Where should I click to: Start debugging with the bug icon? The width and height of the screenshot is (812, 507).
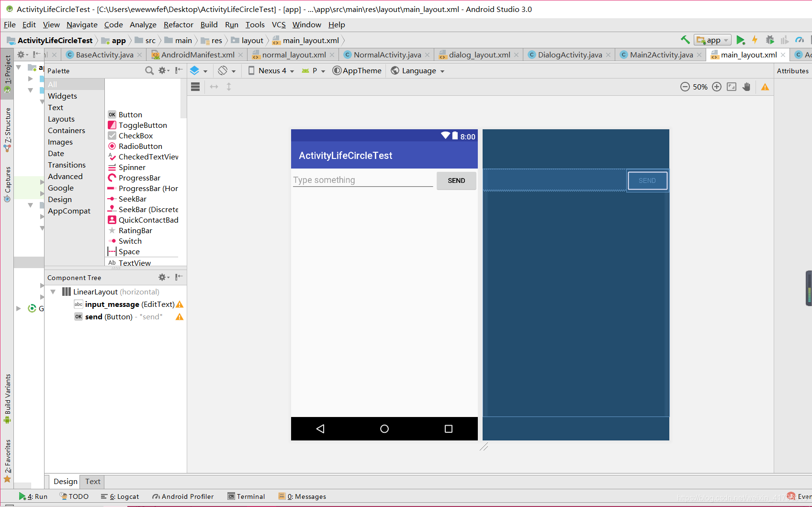tap(770, 40)
